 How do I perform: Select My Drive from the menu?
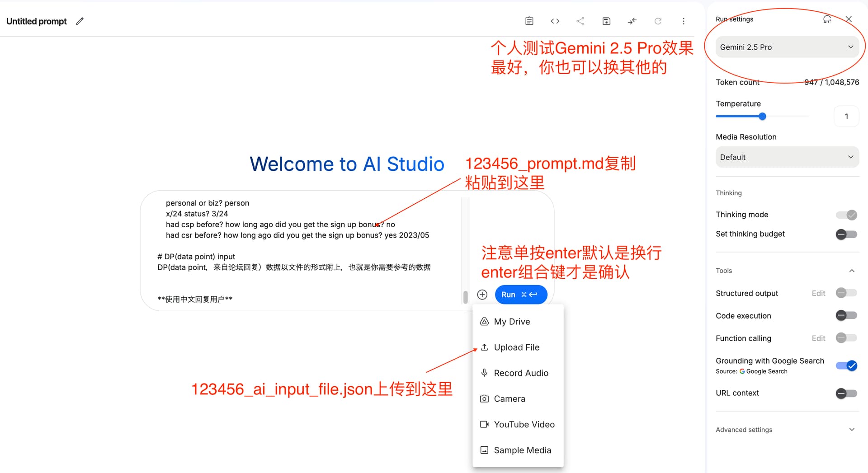512,322
